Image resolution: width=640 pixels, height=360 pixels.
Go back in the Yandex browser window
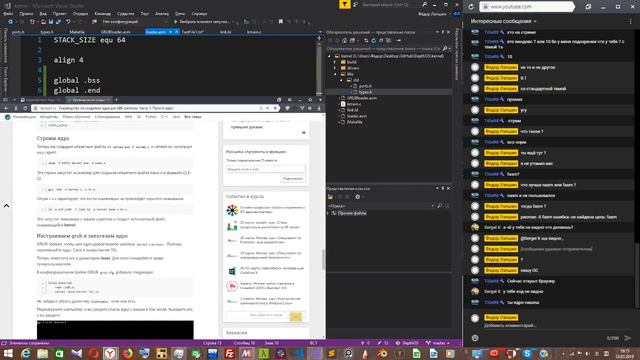7,108
